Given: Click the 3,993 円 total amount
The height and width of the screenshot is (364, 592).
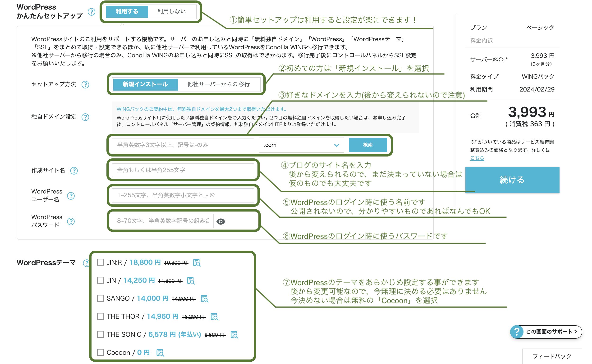Looking at the screenshot, I should (x=531, y=112).
